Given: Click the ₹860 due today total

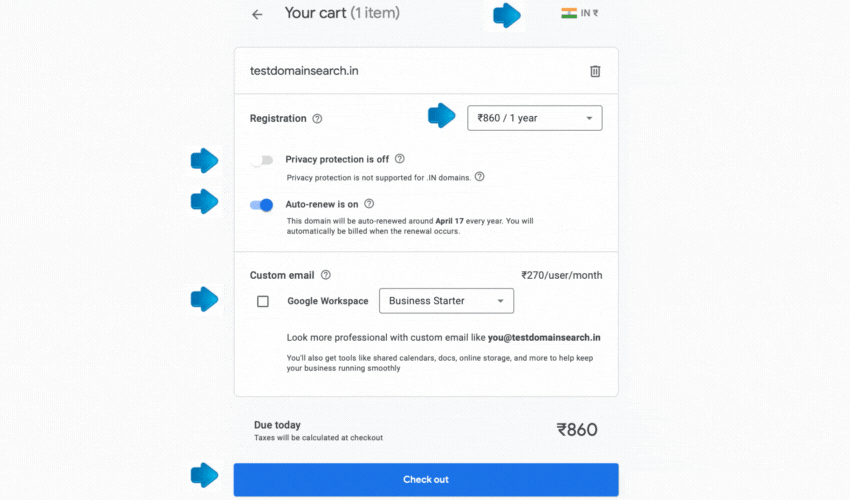Looking at the screenshot, I should [577, 430].
